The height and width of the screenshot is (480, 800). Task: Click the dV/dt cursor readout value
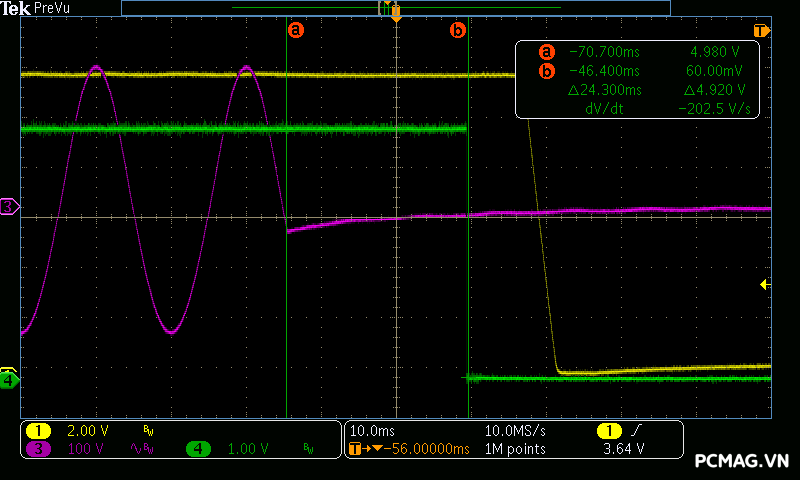point(714,108)
